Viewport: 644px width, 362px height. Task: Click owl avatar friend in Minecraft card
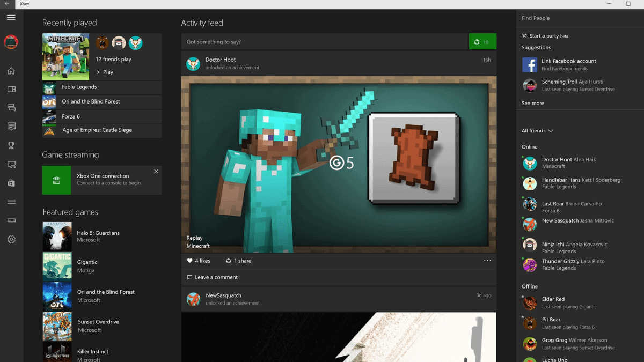click(136, 42)
